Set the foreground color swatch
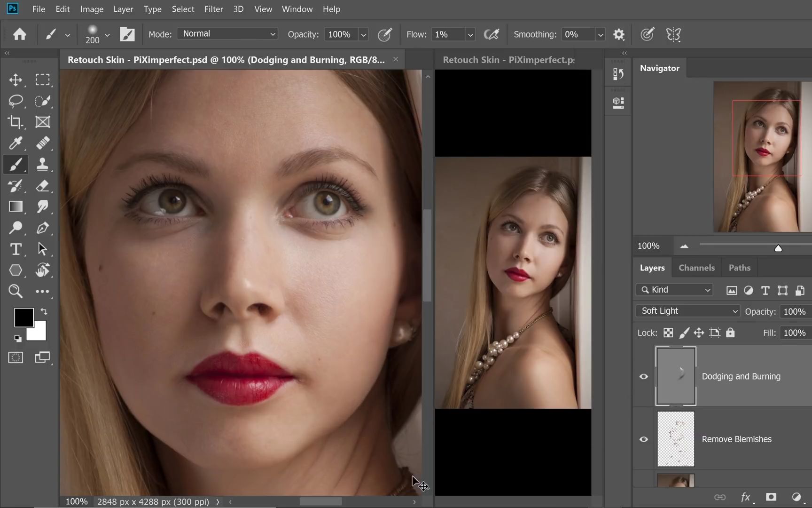 (x=24, y=317)
